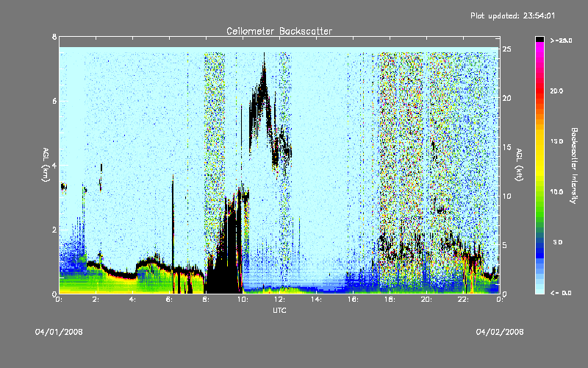Viewport: 588px width, 368px height.
Task: Click the '20' kft tick label
Action: point(506,98)
